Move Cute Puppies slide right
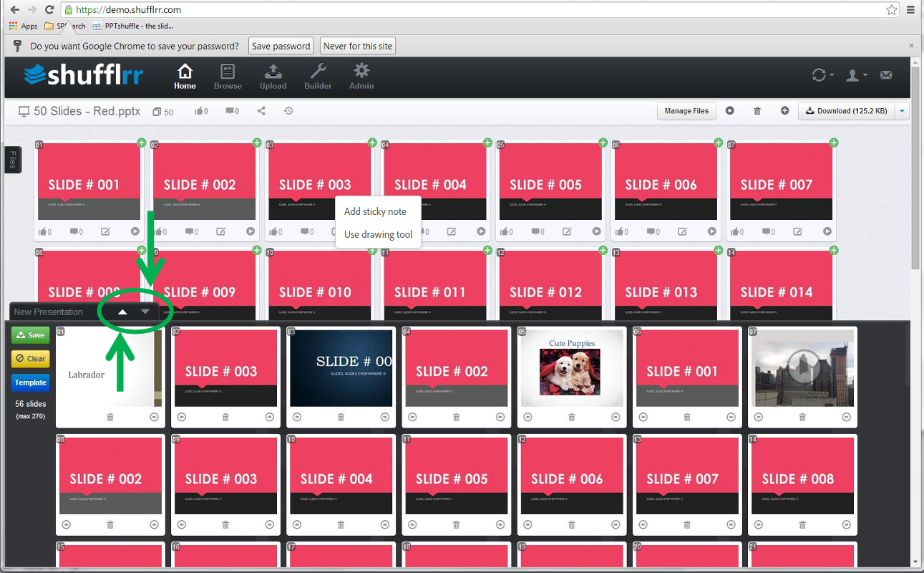Image resolution: width=924 pixels, height=573 pixels. [615, 417]
